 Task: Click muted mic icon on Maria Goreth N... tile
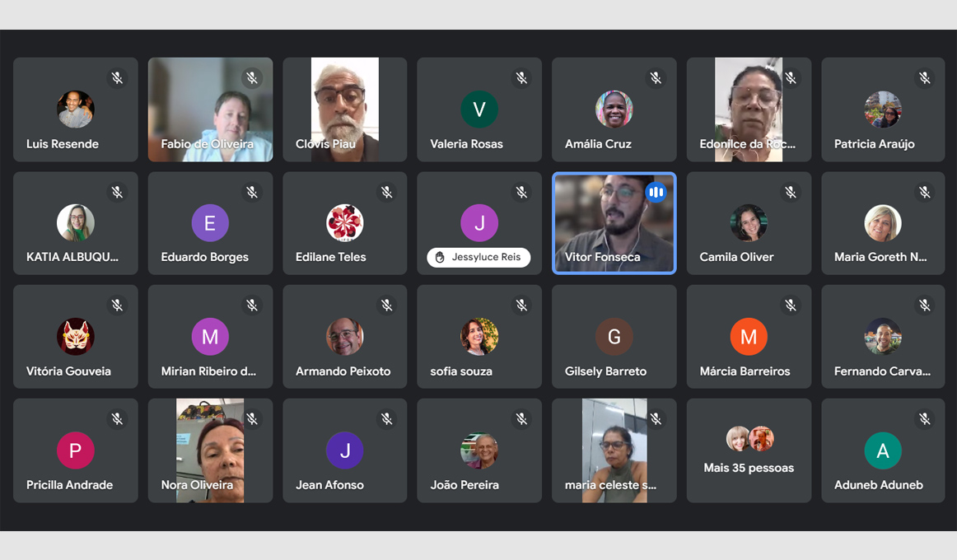[x=925, y=192]
